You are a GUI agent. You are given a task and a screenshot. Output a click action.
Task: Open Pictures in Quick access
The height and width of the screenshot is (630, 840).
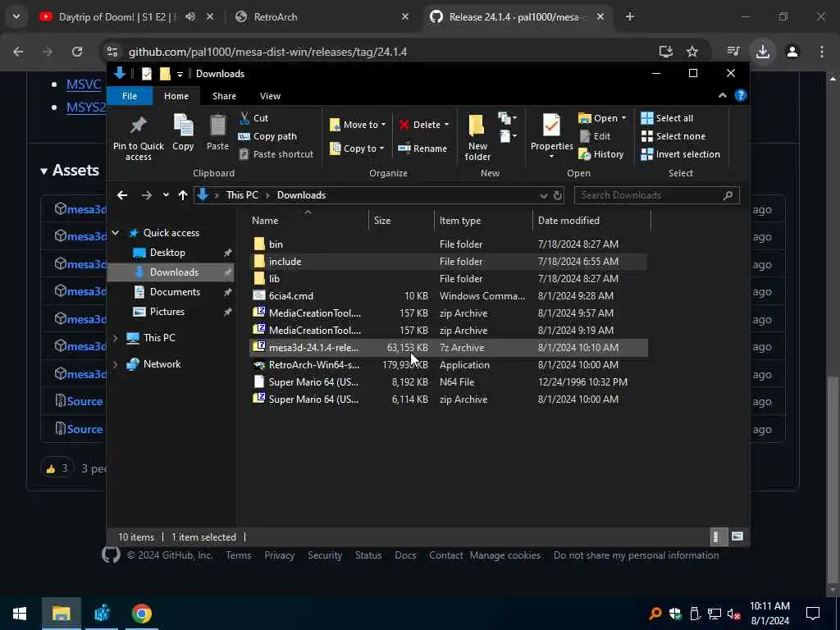pyautogui.click(x=167, y=312)
